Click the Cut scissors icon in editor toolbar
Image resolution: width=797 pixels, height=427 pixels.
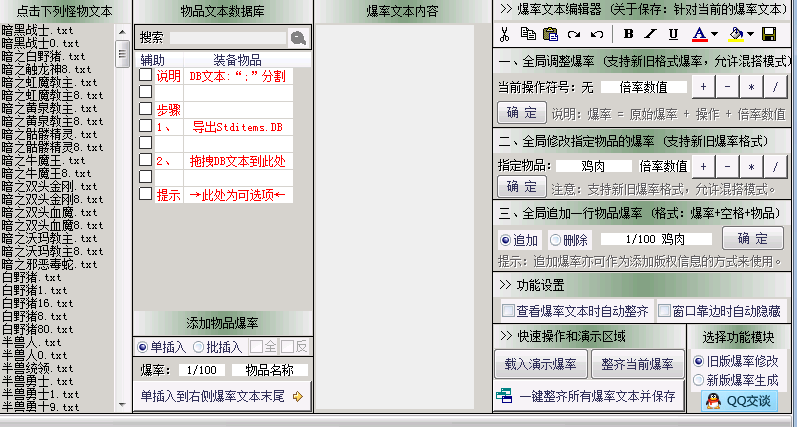504,34
